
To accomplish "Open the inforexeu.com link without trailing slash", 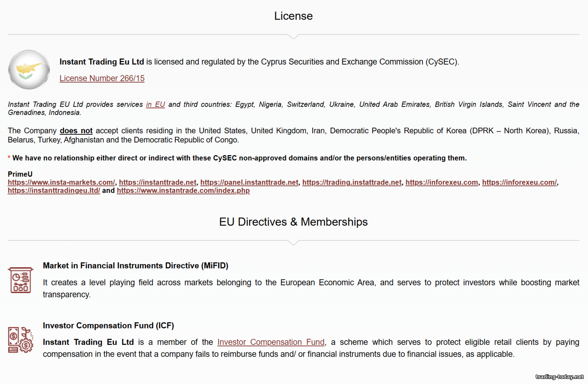I will 441,182.
